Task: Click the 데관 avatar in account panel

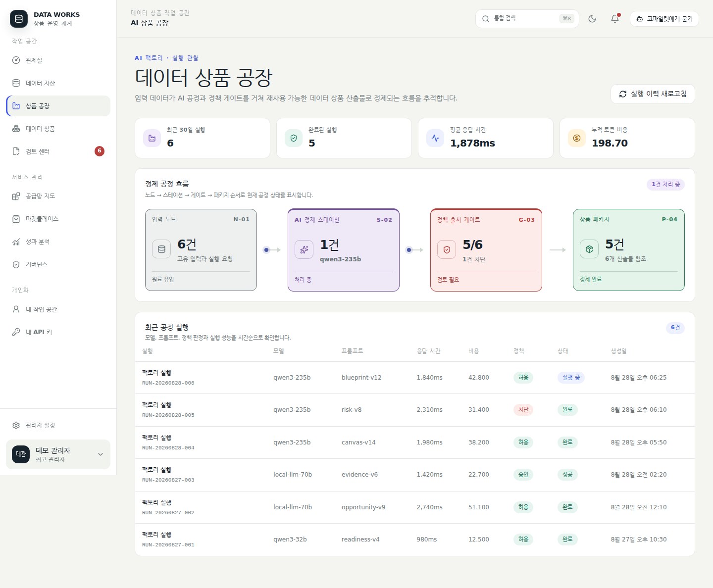Action: (x=21, y=454)
